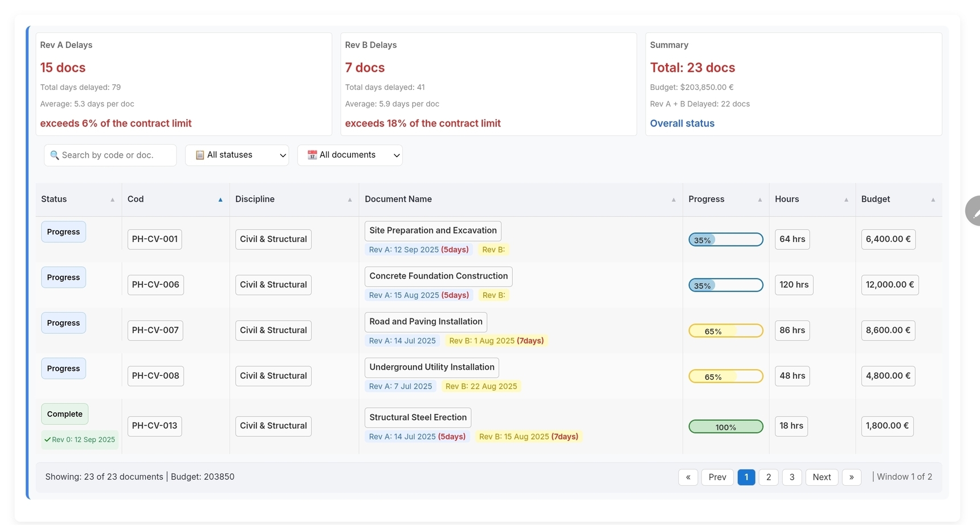Click the Progress status badge of PH-CV-007
980x532 pixels.
pos(63,323)
